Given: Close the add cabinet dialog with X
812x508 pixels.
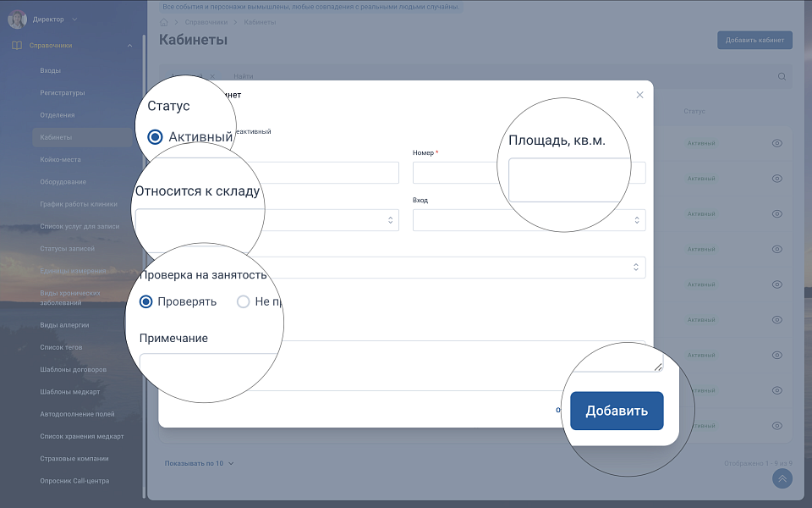Looking at the screenshot, I should 639,95.
